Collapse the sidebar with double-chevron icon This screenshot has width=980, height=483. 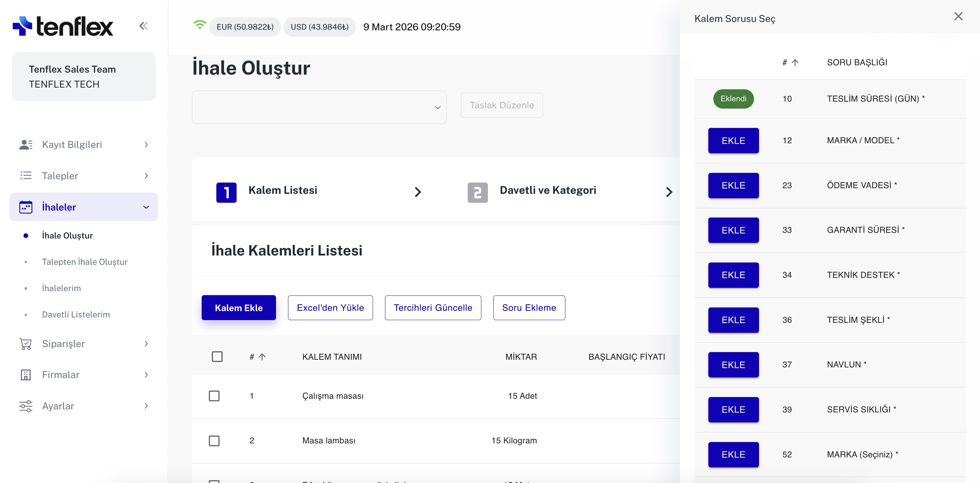143,26
